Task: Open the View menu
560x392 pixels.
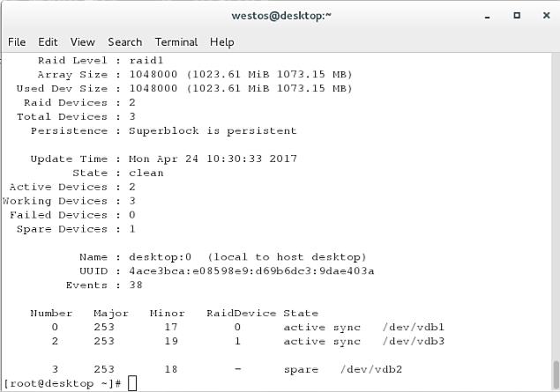Action: coord(83,42)
